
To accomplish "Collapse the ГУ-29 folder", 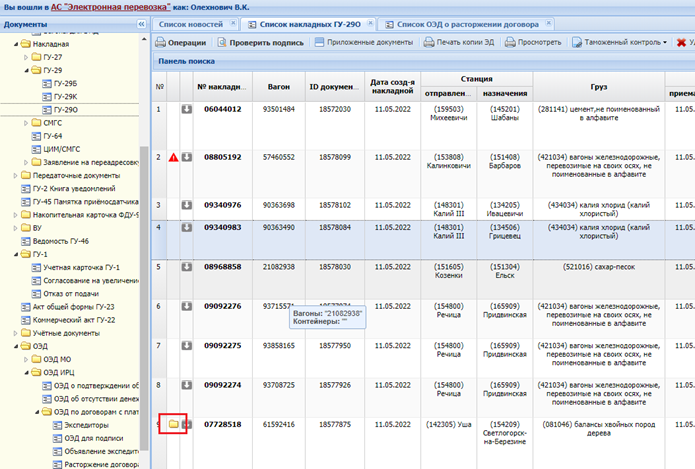I will pos(27,70).
